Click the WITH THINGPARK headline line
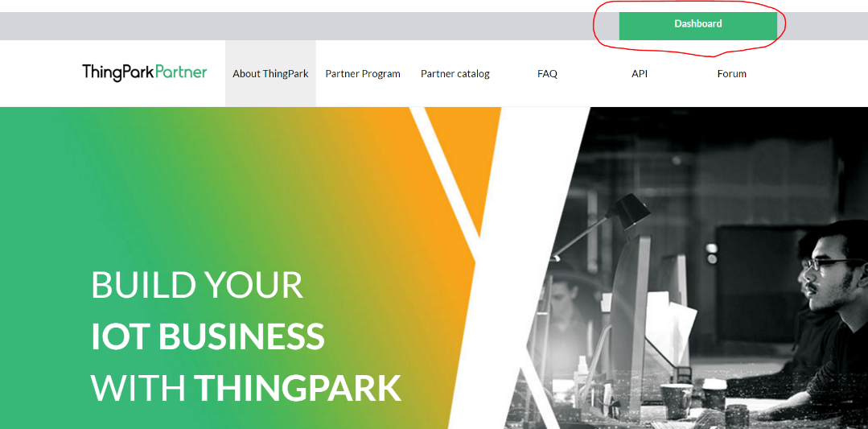 point(246,387)
